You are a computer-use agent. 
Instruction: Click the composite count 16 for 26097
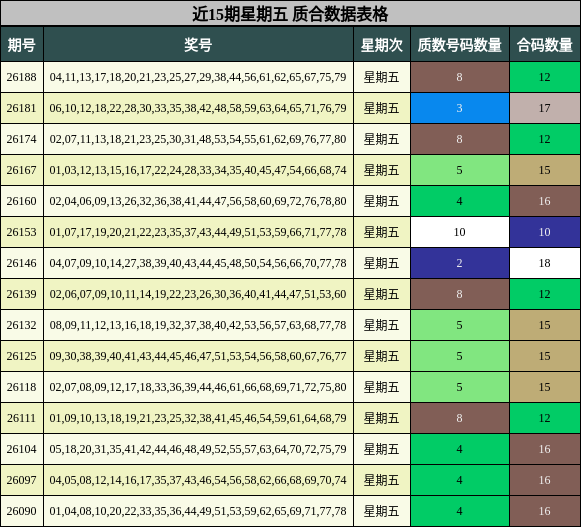point(545,480)
